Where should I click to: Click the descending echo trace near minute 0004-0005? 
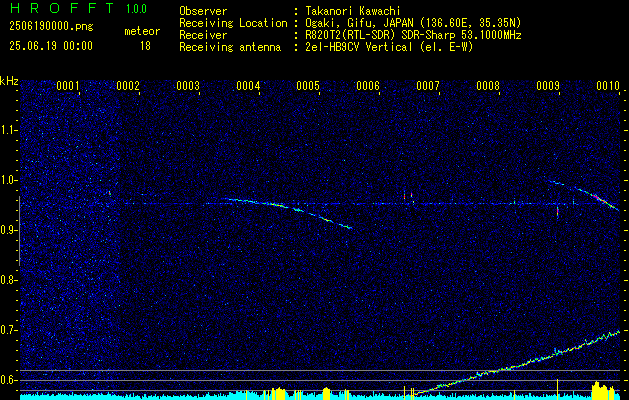(288, 207)
